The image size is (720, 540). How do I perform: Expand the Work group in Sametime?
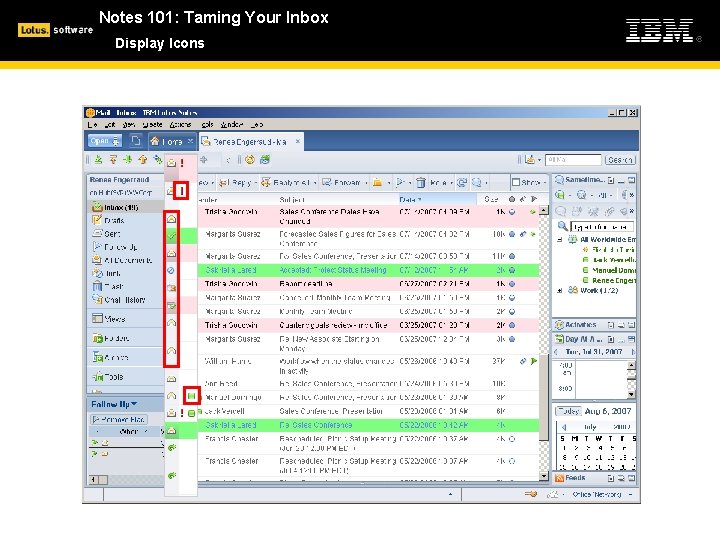pyautogui.click(x=560, y=290)
